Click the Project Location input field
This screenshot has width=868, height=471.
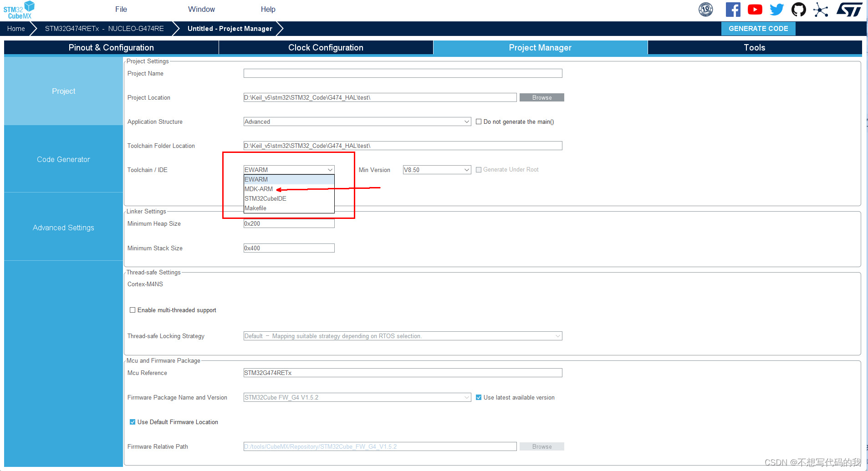tap(380, 97)
